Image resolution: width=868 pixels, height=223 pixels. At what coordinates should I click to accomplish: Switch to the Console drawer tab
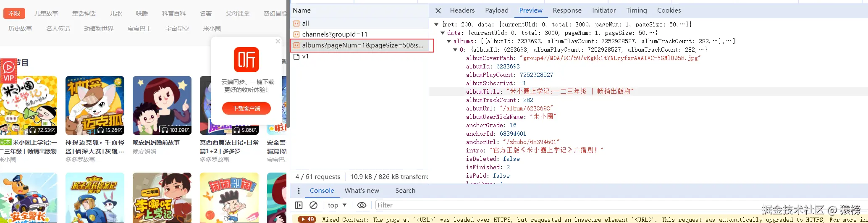pyautogui.click(x=322, y=191)
